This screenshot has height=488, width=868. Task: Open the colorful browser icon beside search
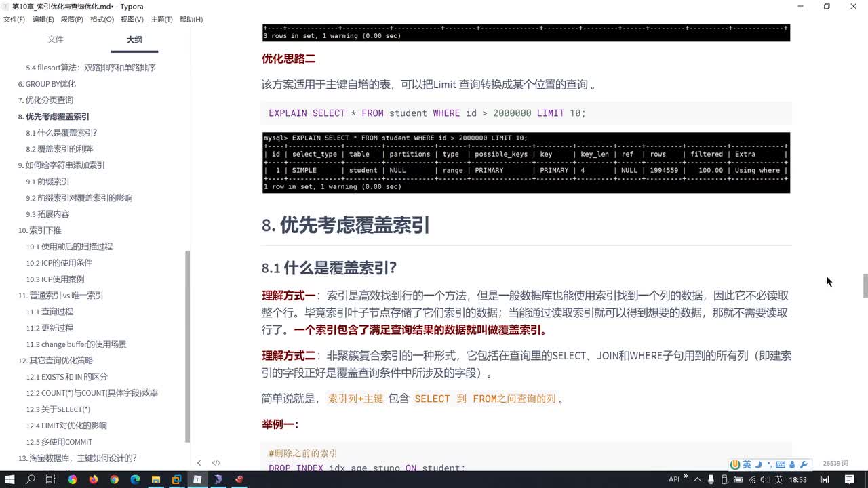pyautogui.click(x=73, y=479)
